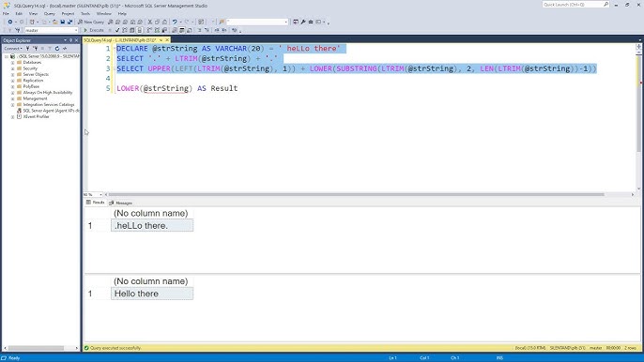Click the Cut scissors icon
The image size is (644, 362).
pyautogui.click(x=150, y=22)
